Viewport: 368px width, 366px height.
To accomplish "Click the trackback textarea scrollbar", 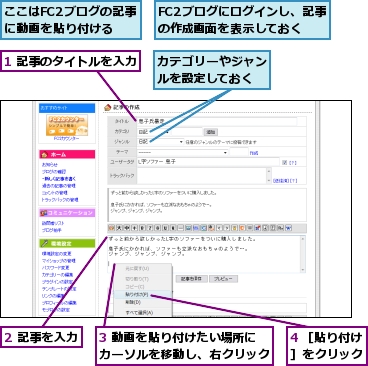I will (269, 175).
